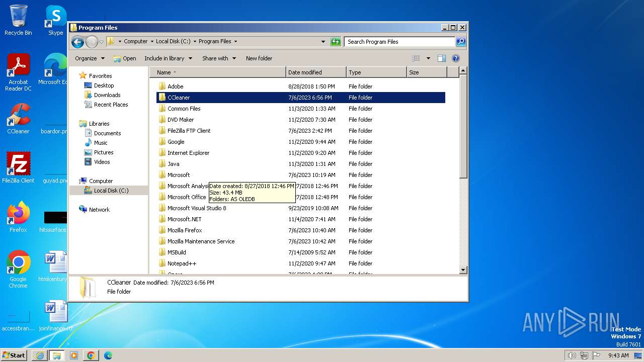
Task: Go back with the Explorer Back arrow
Action: click(77, 42)
